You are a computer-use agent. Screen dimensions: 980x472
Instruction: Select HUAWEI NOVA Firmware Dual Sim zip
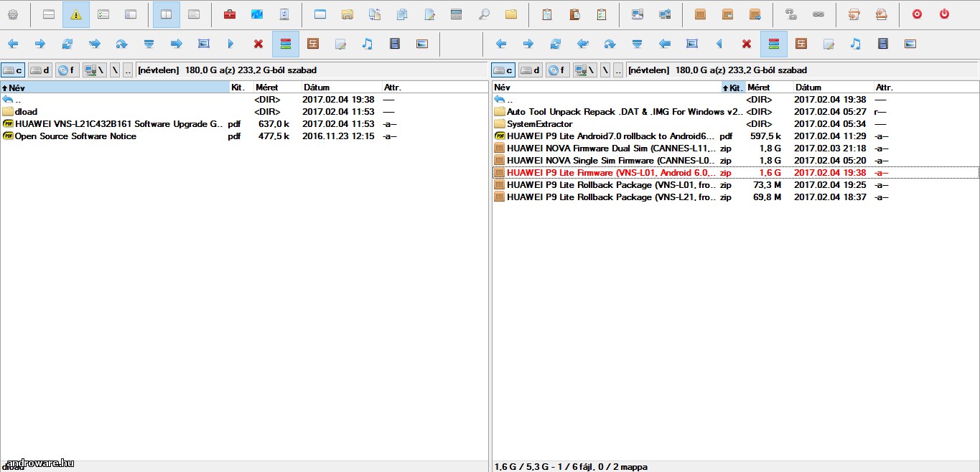[x=735, y=148]
